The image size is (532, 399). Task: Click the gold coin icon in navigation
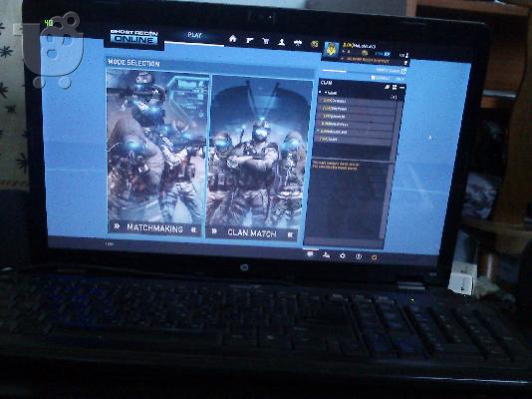[x=315, y=44]
